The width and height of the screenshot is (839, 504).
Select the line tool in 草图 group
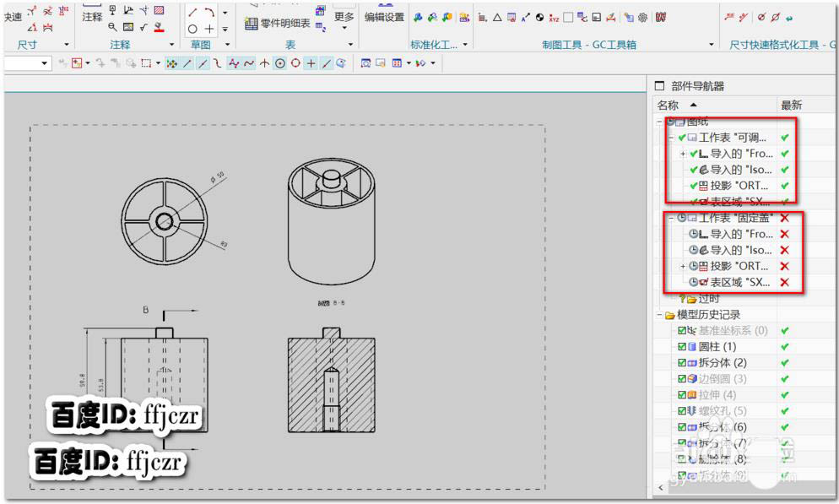click(x=193, y=12)
